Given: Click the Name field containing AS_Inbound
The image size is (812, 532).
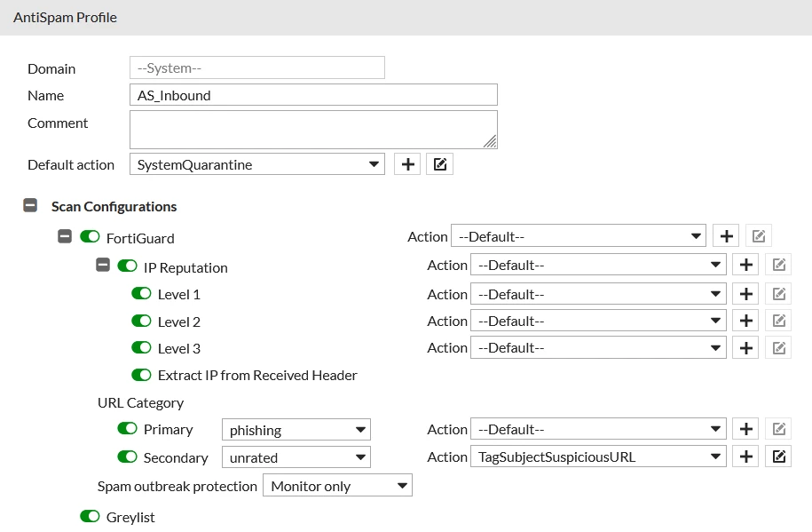Looking at the screenshot, I should pyautogui.click(x=313, y=95).
